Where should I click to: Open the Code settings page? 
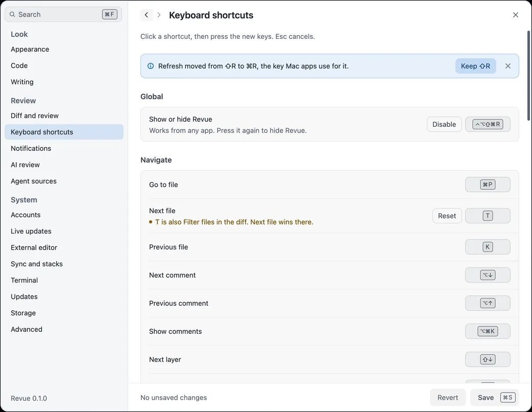(64, 65)
